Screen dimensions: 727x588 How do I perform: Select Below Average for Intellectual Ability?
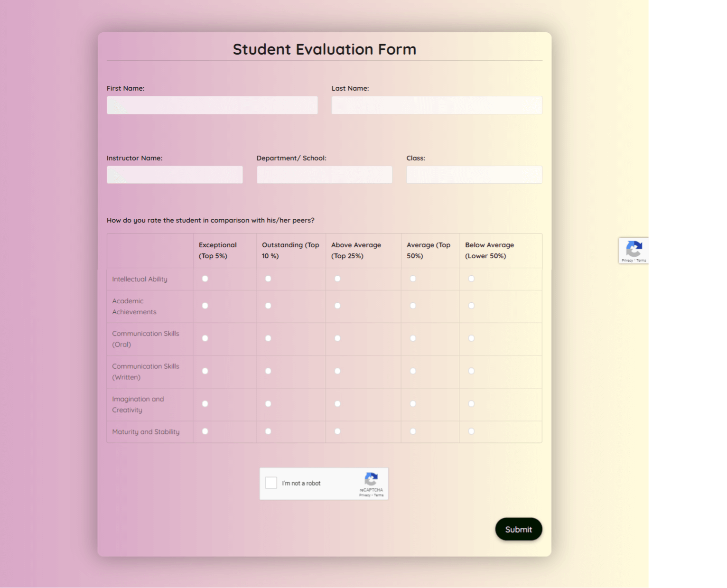click(x=471, y=279)
